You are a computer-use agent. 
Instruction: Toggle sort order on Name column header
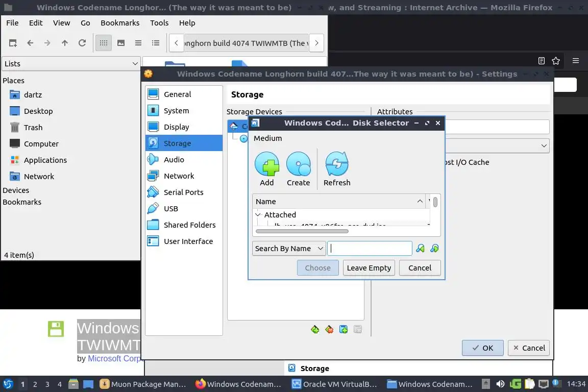[339, 202]
